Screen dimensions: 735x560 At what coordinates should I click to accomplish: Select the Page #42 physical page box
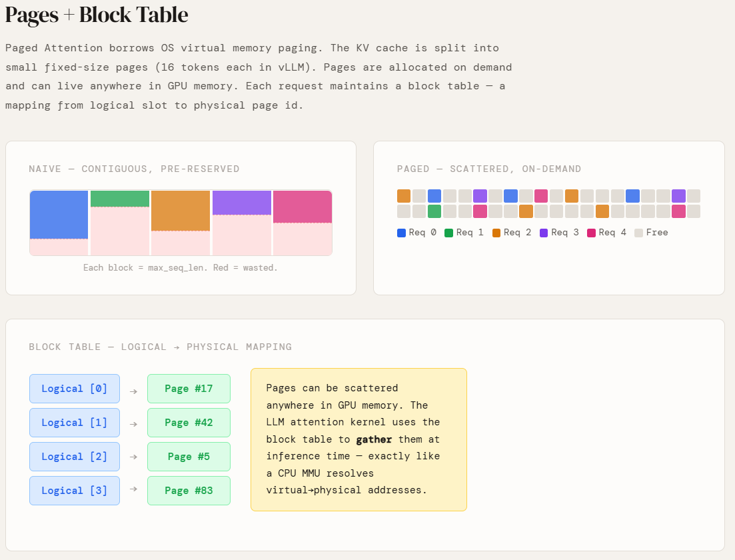(x=189, y=423)
